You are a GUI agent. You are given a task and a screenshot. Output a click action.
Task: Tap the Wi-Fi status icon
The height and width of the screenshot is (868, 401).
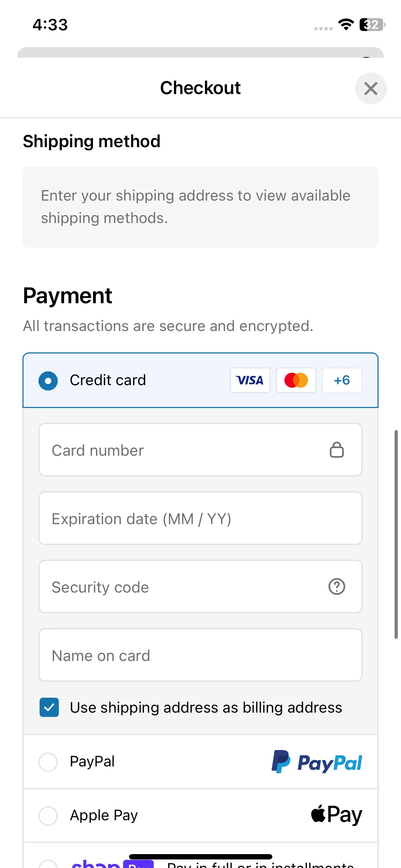tap(346, 25)
